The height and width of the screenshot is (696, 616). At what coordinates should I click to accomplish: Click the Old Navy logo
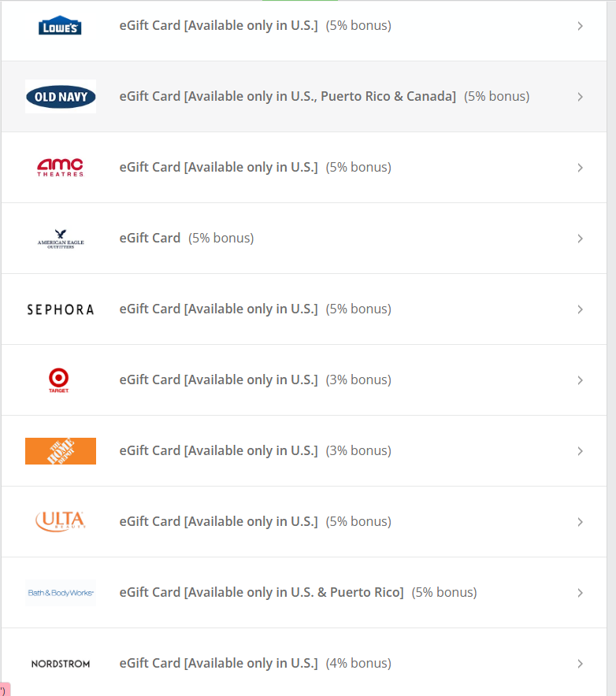click(x=61, y=97)
